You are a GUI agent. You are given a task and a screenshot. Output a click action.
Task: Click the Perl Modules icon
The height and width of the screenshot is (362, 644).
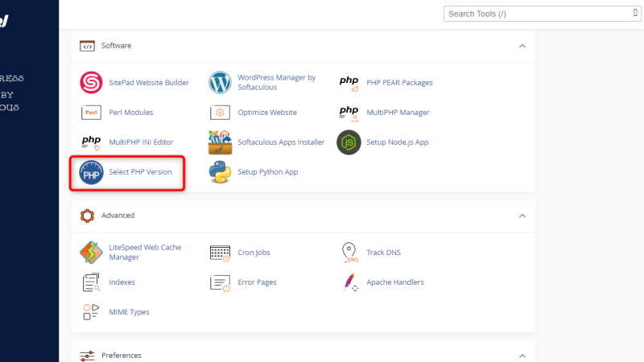[x=91, y=113]
